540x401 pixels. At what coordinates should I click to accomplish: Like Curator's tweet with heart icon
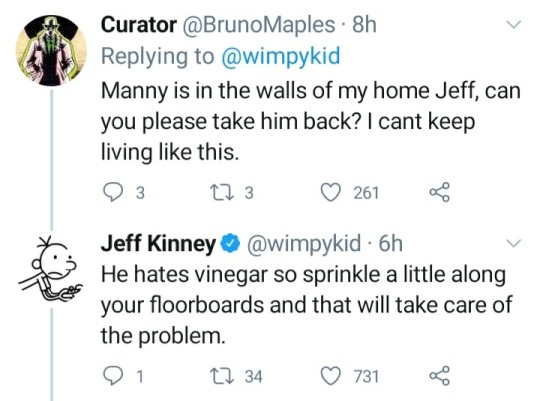point(330,193)
